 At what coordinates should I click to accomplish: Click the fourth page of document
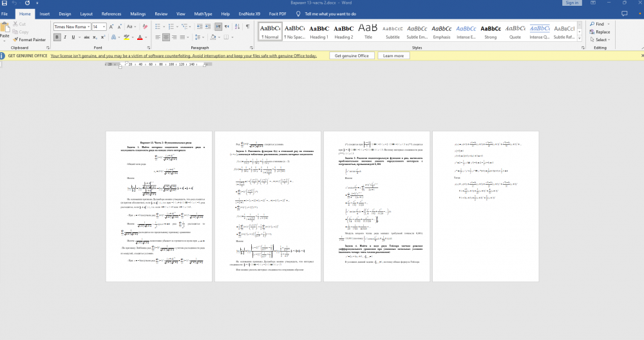[486, 207]
